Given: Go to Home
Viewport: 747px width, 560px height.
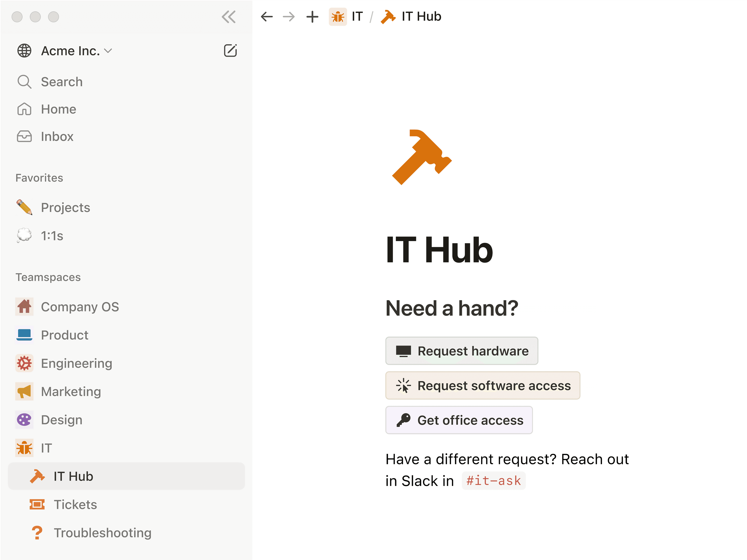Looking at the screenshot, I should (x=58, y=109).
